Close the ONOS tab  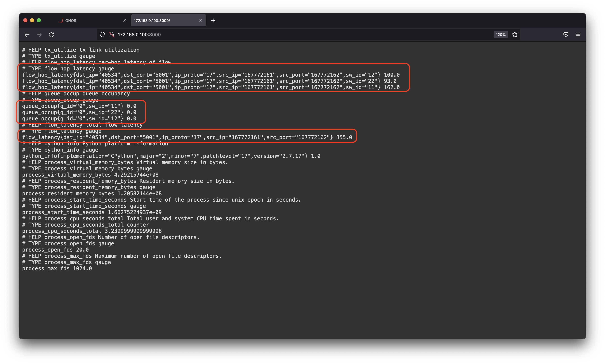(x=125, y=20)
